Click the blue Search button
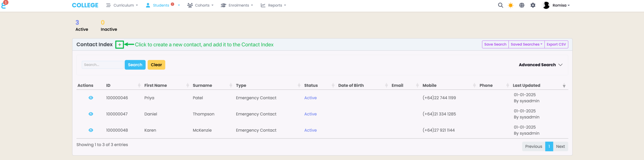Screen dimensions: 644x160 coord(135,65)
